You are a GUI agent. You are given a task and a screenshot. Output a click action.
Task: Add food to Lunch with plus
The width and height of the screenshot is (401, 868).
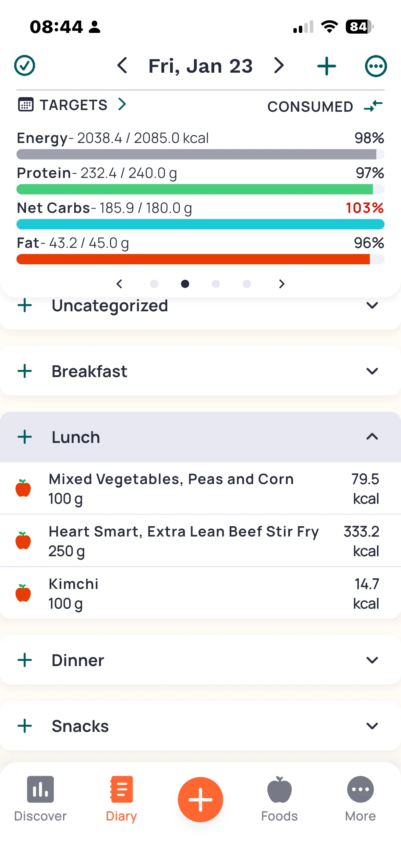25,437
